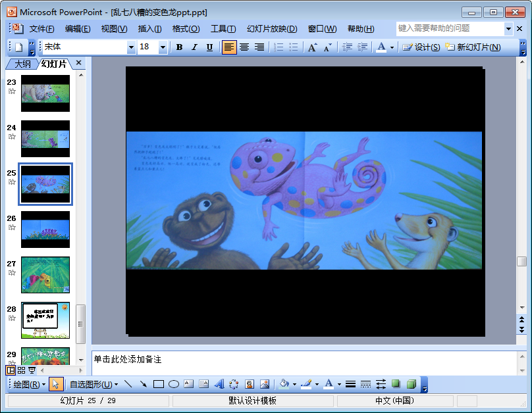This screenshot has height=413, width=532.
Task: Choose the Select Objects arrow tool
Action: coord(56,384)
